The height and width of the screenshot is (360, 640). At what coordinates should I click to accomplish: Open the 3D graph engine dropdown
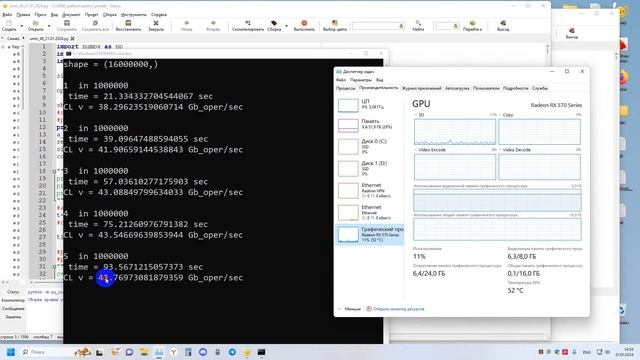tap(416, 115)
